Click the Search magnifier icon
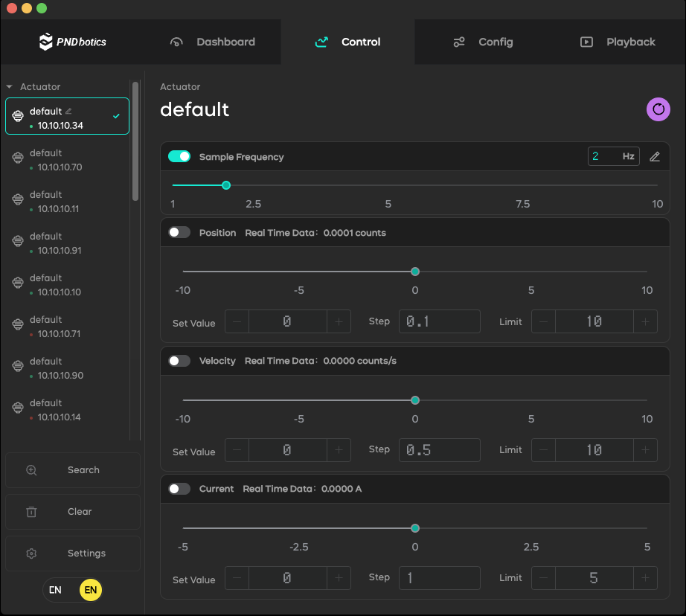This screenshot has height=616, width=686. pyautogui.click(x=31, y=470)
